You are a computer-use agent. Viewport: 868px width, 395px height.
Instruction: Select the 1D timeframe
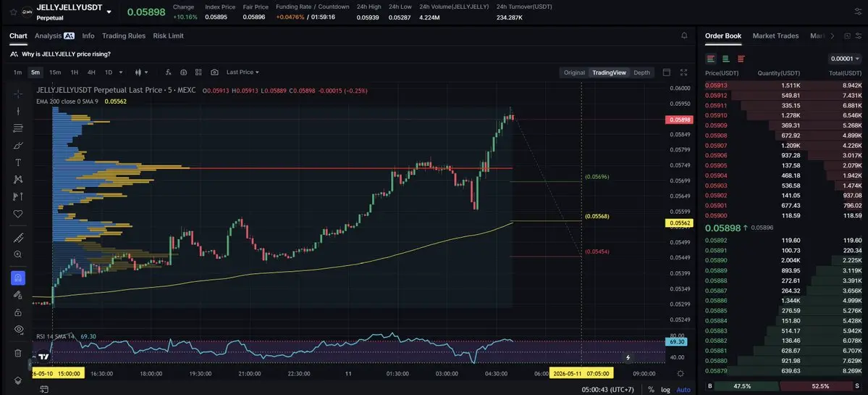(x=109, y=72)
